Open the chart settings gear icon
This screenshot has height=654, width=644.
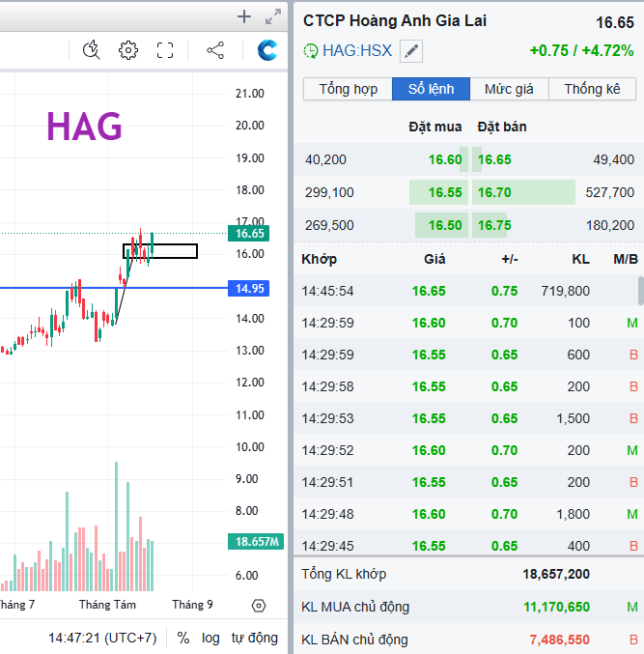(128, 50)
